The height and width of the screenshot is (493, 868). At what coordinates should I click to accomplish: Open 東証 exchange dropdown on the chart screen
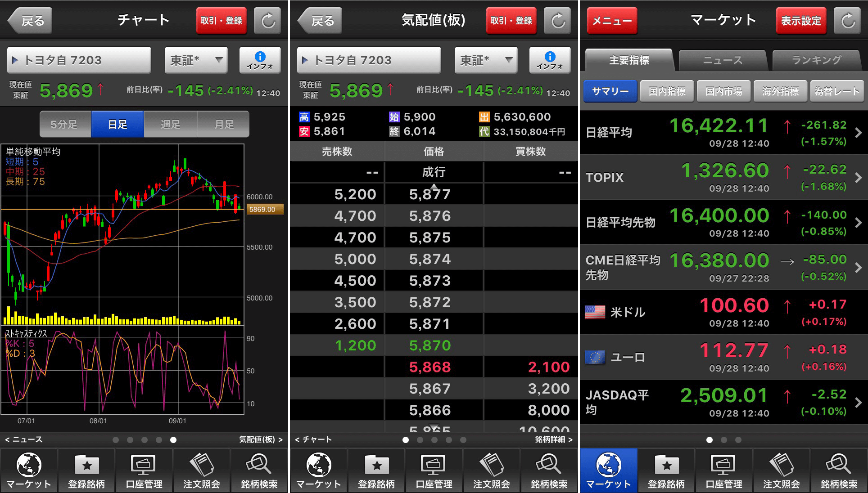pyautogui.click(x=196, y=60)
